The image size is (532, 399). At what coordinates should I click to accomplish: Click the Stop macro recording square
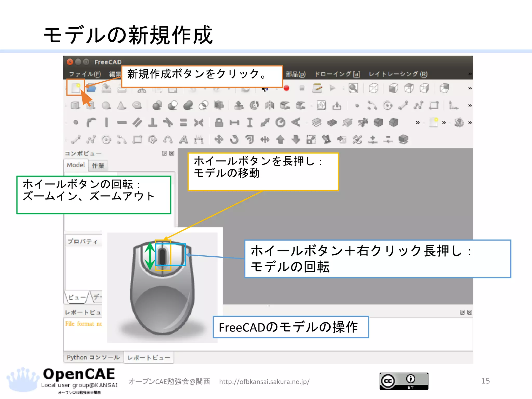(302, 88)
